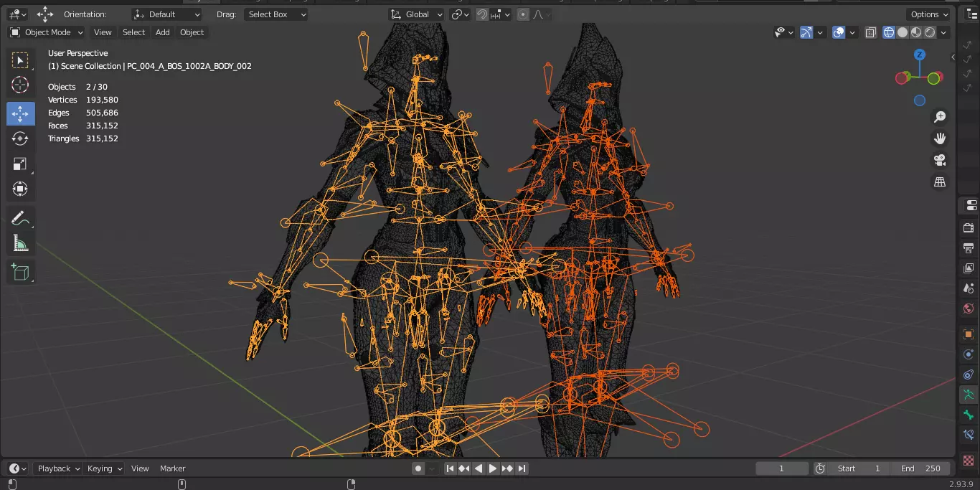Toggle X-Ray mode button
This screenshot has height=490, width=980.
[870, 32]
